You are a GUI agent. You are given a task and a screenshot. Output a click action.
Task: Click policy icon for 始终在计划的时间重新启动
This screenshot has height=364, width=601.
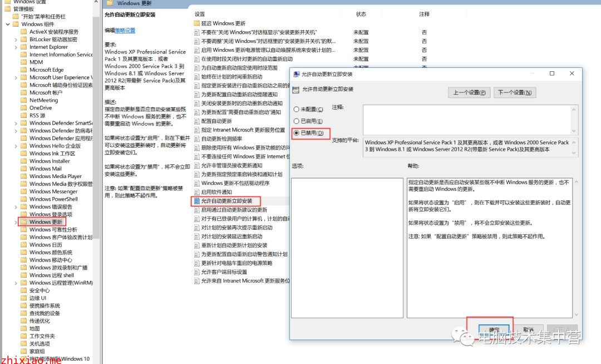[196, 77]
